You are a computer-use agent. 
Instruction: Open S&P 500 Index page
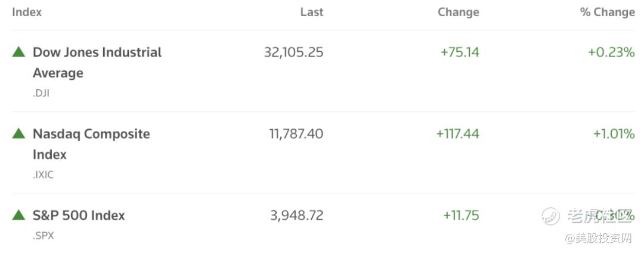click(x=79, y=215)
